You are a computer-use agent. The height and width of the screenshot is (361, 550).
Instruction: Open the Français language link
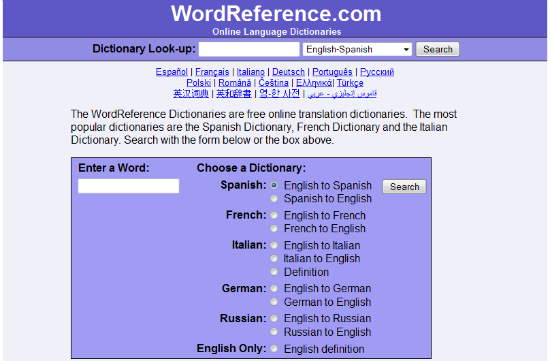[x=212, y=72]
